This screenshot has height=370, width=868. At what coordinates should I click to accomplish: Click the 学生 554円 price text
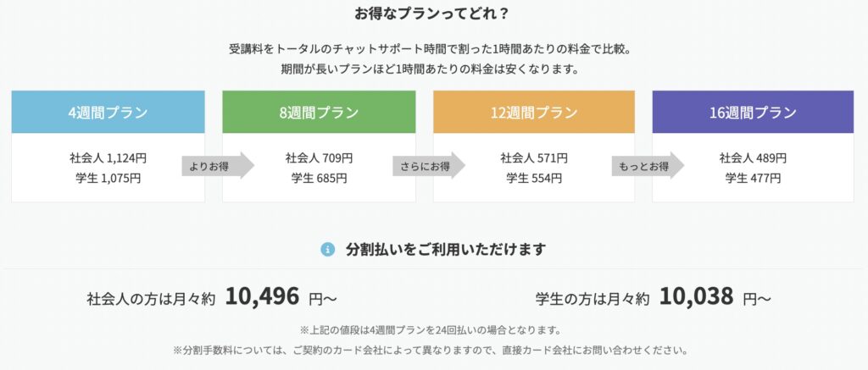point(534,178)
